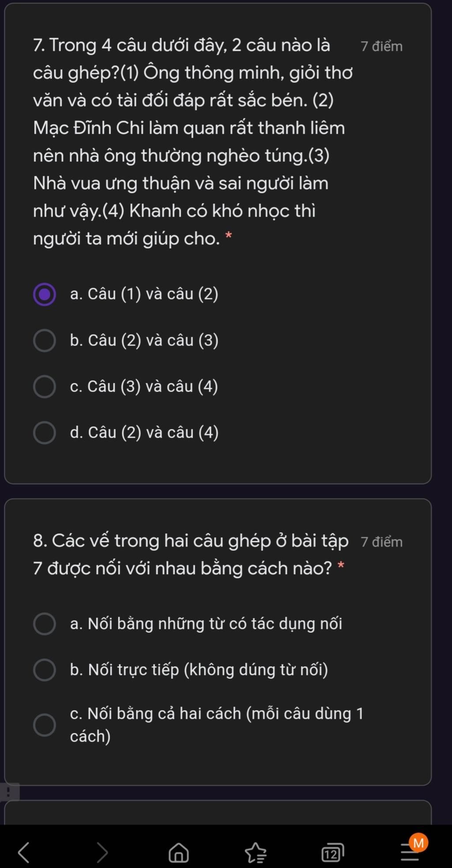Screen dimensions: 452x868
Task: Choose c. Nối bằng cả hai cách option
Action: 45,725
